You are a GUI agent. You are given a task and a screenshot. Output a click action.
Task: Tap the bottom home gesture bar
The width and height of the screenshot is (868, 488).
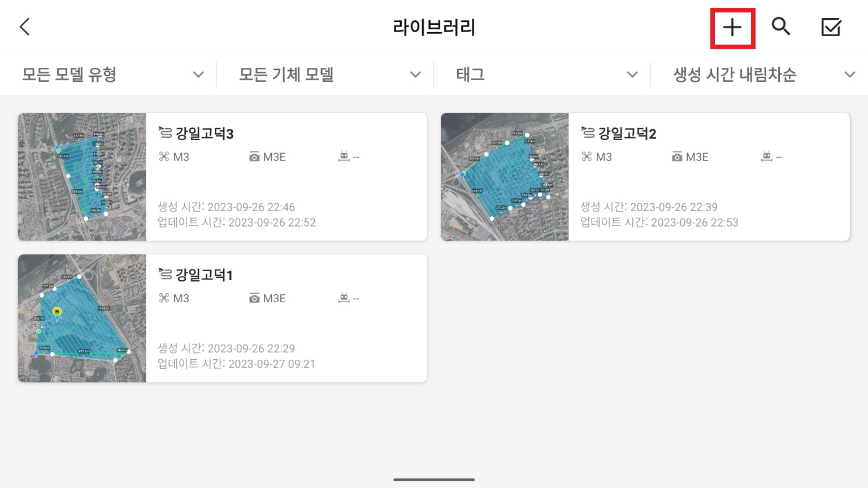(x=434, y=480)
